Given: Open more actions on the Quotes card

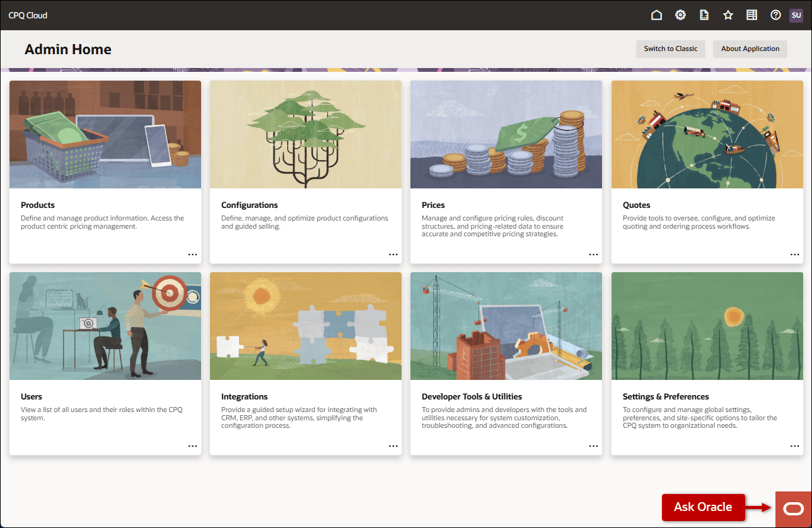Looking at the screenshot, I should 794,255.
